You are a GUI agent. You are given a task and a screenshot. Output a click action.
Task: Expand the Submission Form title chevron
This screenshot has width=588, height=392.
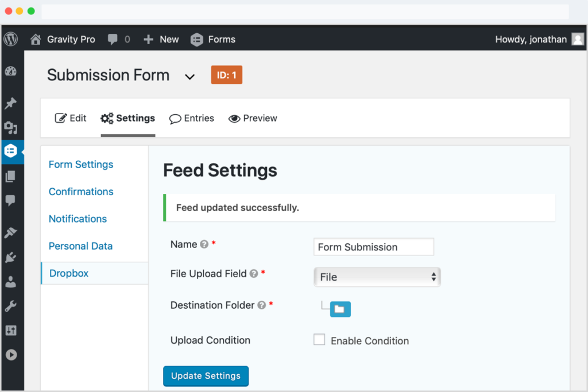[x=189, y=76]
